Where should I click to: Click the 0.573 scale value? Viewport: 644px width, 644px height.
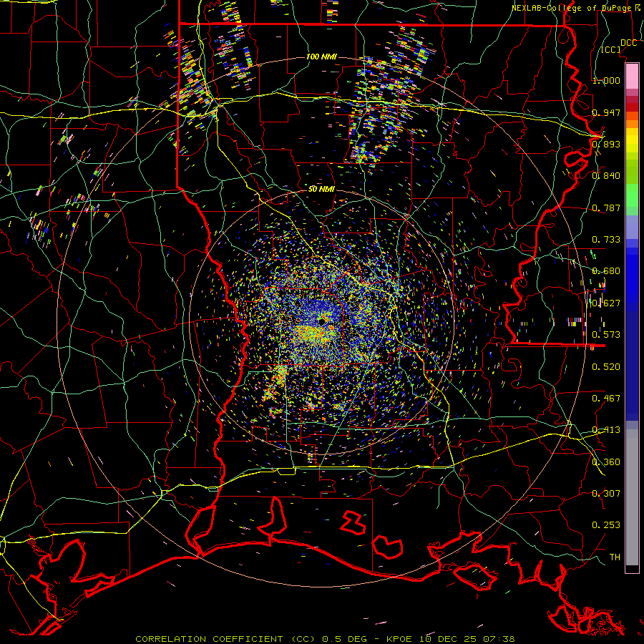click(x=606, y=334)
